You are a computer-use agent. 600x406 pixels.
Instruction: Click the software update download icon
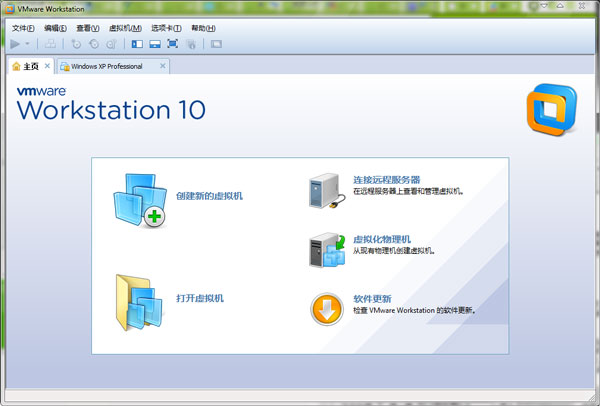(327, 309)
